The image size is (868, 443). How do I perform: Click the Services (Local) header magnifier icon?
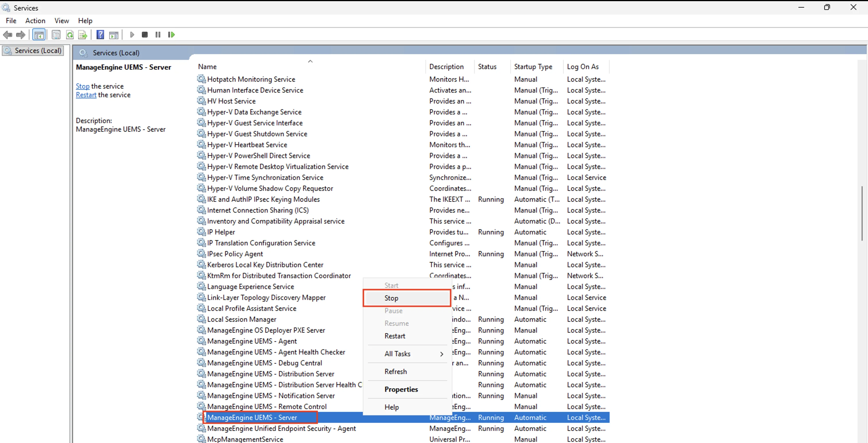click(83, 53)
